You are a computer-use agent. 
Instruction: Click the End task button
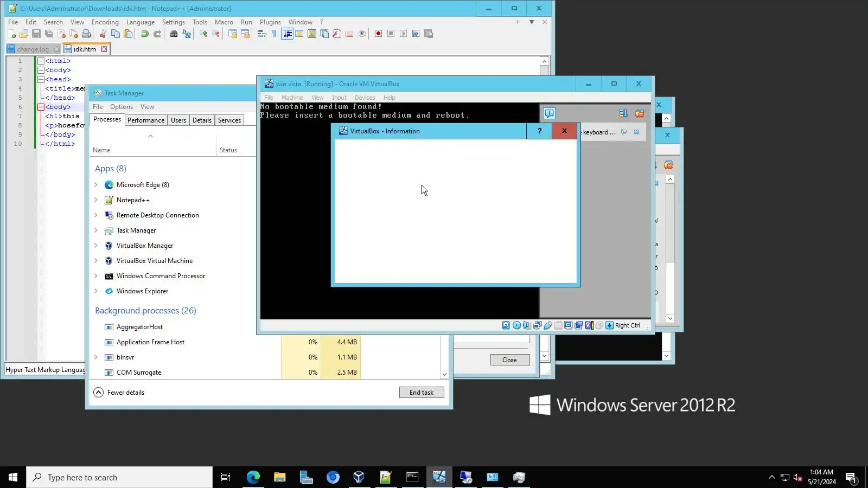coord(422,393)
